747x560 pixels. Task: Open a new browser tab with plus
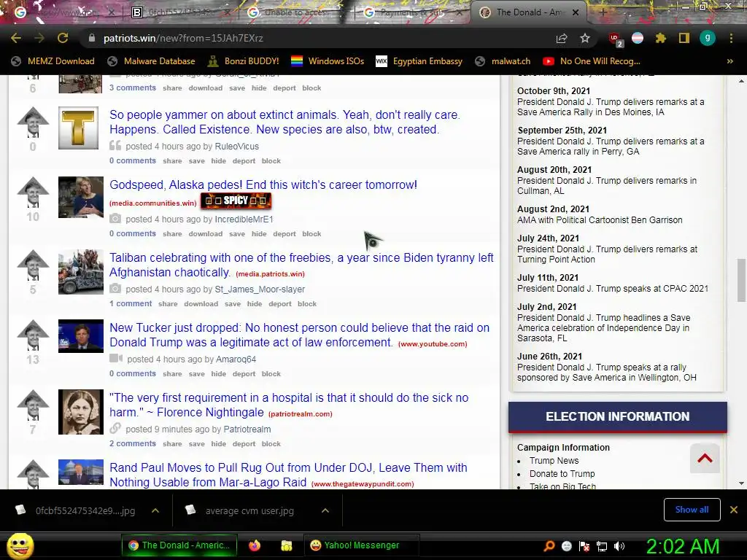pos(603,12)
